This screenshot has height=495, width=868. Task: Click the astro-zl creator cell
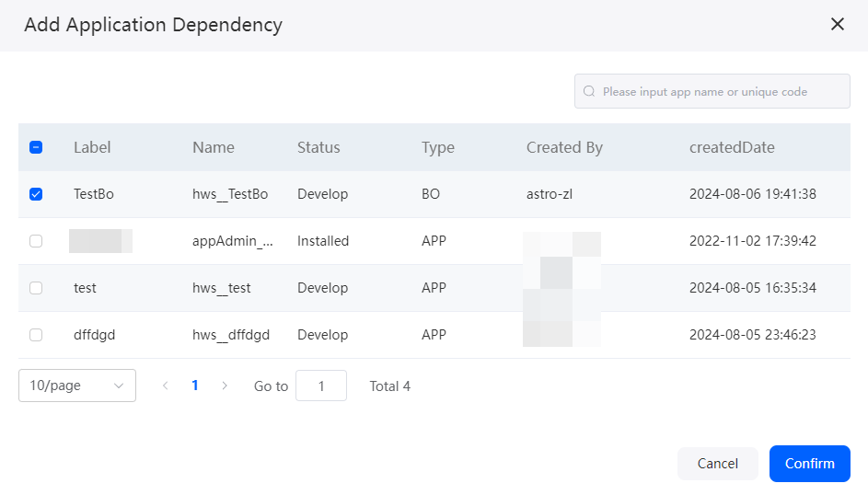click(x=550, y=194)
